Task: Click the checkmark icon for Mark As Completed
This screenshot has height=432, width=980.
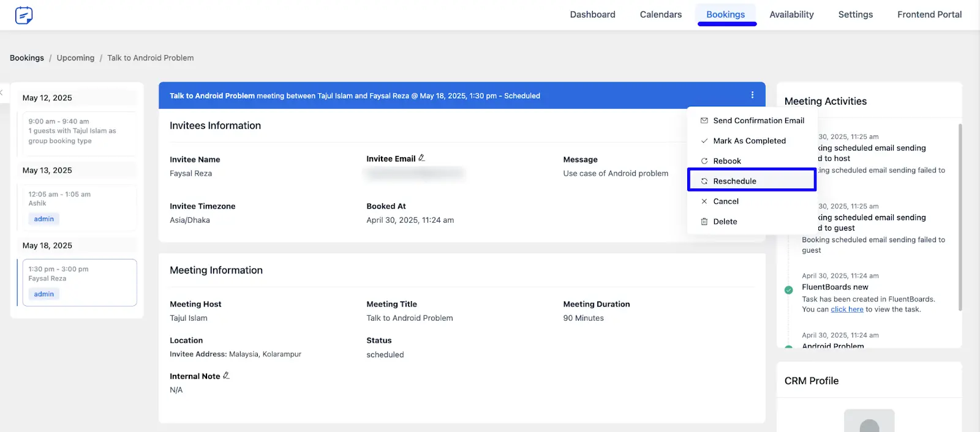Action: tap(704, 141)
